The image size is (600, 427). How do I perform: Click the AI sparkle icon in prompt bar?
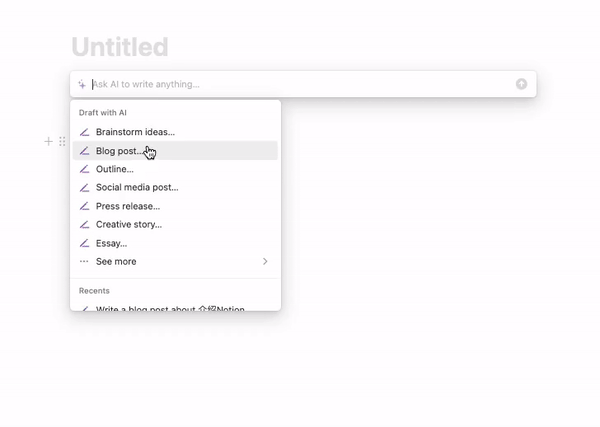coord(82,84)
